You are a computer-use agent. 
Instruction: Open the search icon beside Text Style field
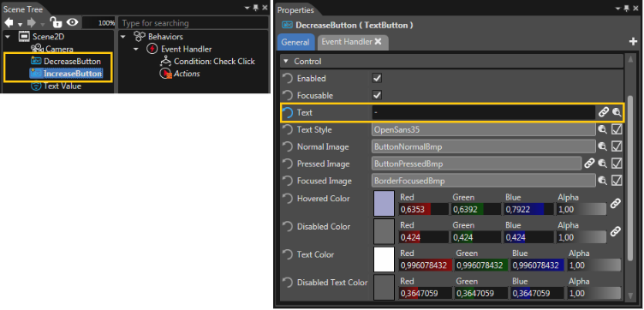click(x=603, y=130)
